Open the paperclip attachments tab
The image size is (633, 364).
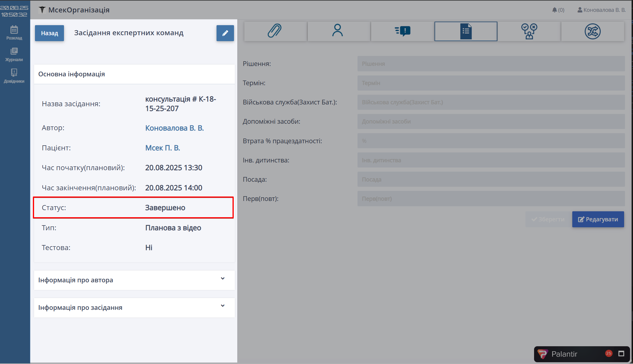pos(275,31)
